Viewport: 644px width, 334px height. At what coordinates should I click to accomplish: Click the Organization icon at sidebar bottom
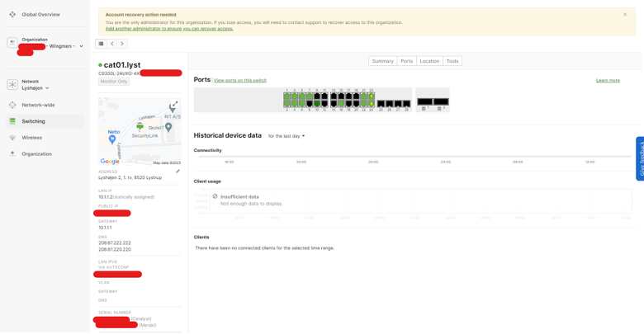(x=12, y=154)
